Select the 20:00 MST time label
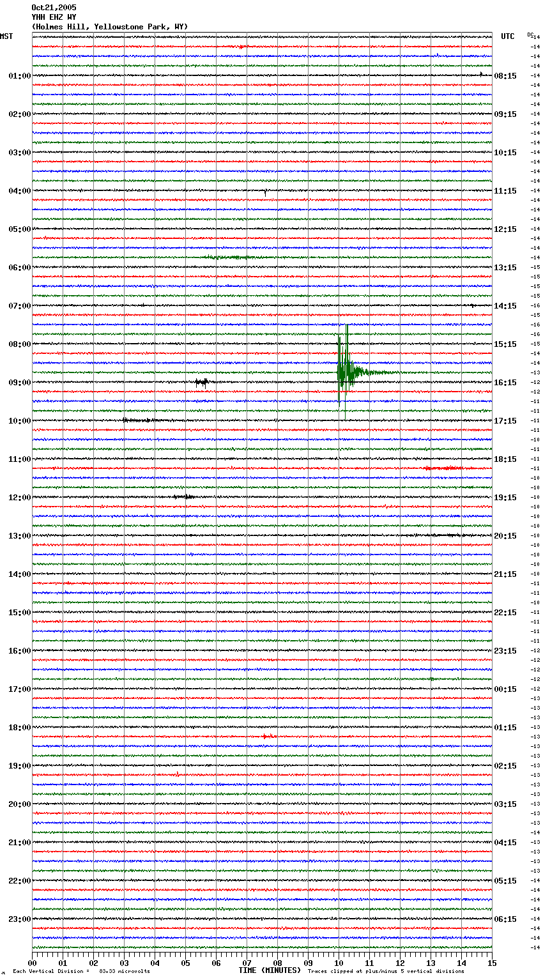 click(x=19, y=804)
